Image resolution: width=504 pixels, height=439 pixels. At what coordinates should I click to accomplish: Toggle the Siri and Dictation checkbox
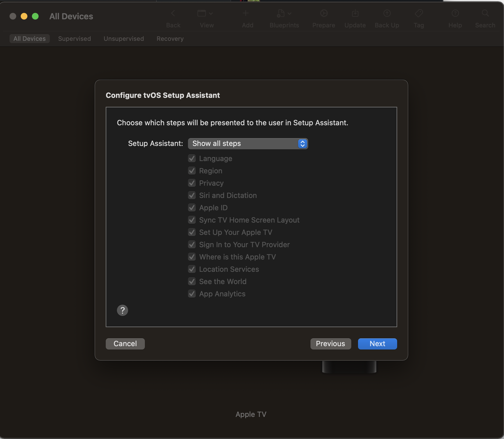point(192,195)
